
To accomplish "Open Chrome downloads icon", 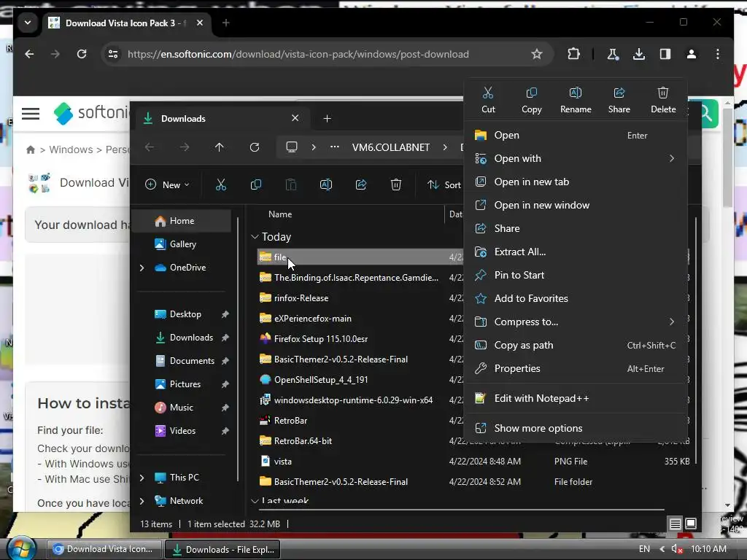I will tap(639, 54).
